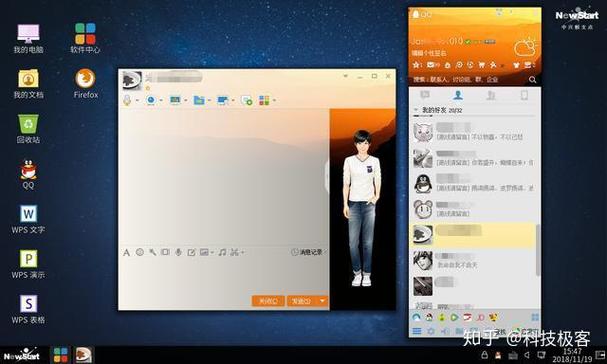Screen dimensions: 607x364
Task: Open the chat window title bar menu arrow
Action: coord(345,76)
